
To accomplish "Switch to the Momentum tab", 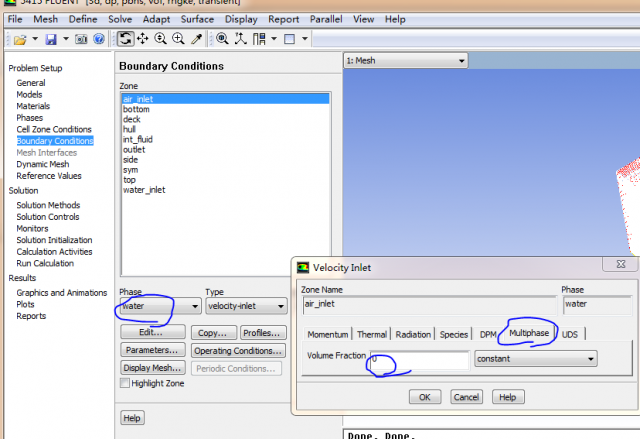I will 328,334.
